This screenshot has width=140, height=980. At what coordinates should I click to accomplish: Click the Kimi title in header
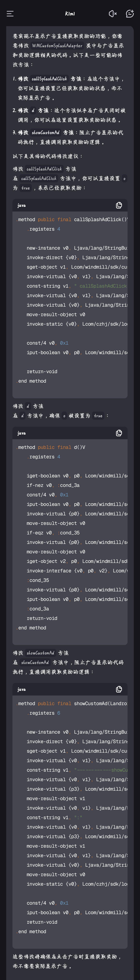(70, 14)
